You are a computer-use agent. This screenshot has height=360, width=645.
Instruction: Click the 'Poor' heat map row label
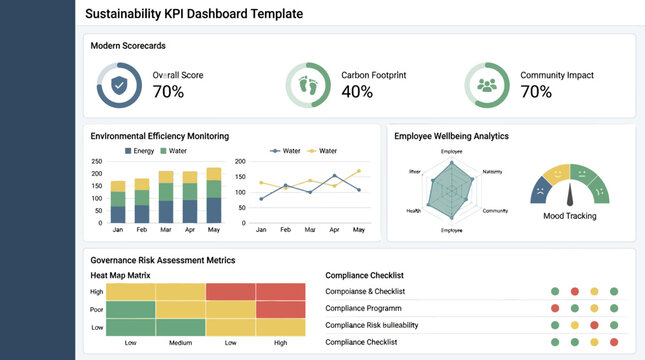click(97, 309)
